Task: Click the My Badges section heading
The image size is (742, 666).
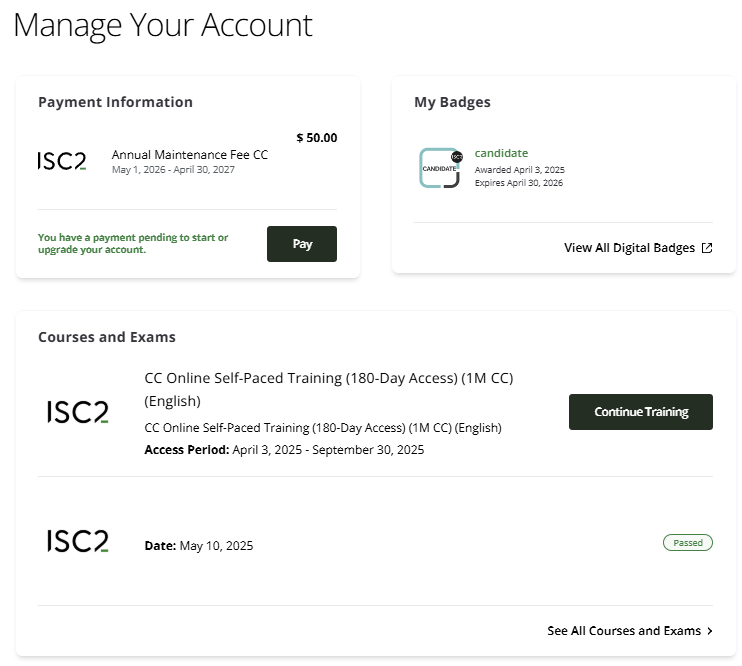Action: coord(452,102)
